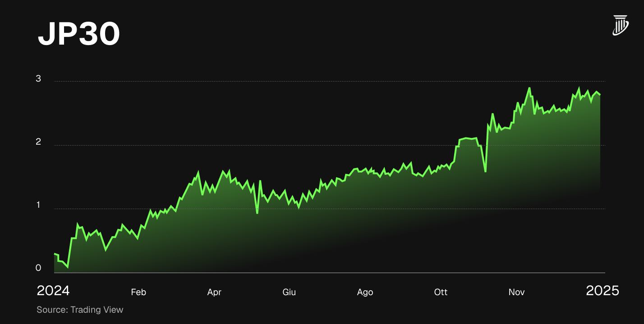Click the JP30 chart title
644x324 pixels.
(x=79, y=34)
